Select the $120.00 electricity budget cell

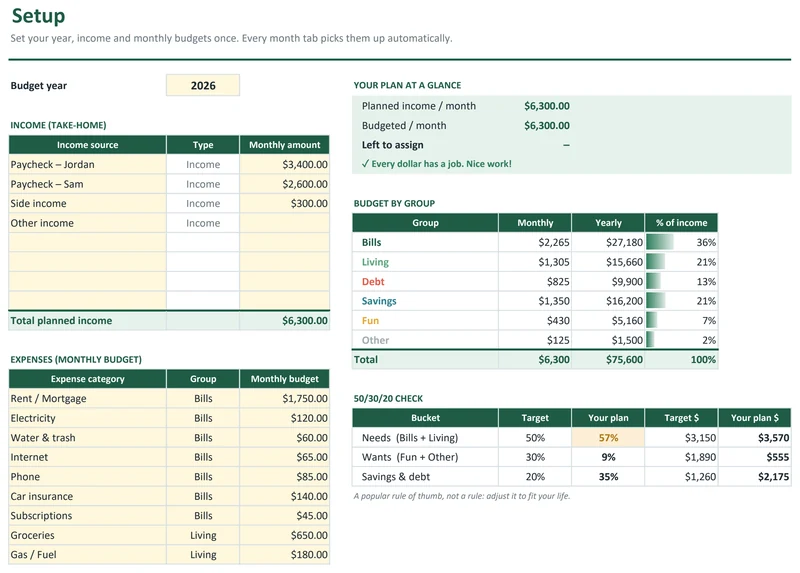[284, 418]
